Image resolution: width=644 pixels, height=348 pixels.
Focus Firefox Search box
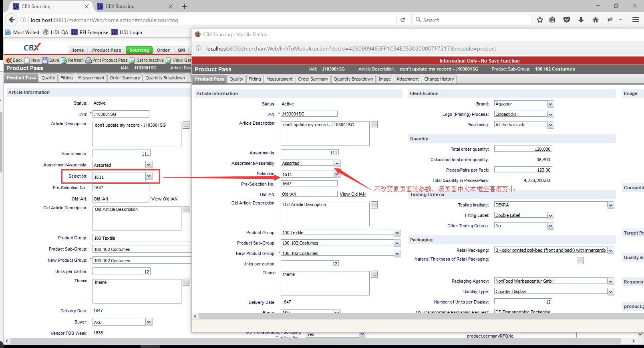(473, 20)
